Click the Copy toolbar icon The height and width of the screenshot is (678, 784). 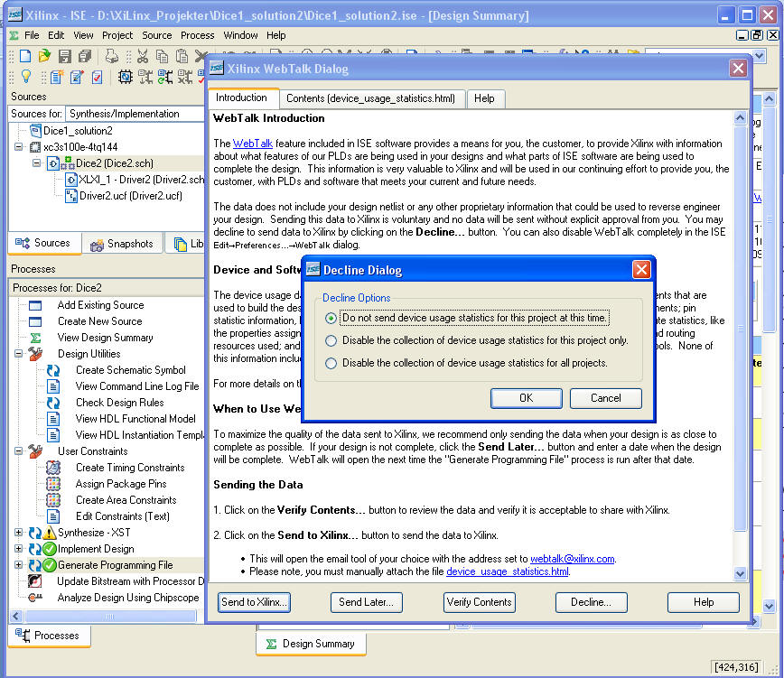click(162, 56)
